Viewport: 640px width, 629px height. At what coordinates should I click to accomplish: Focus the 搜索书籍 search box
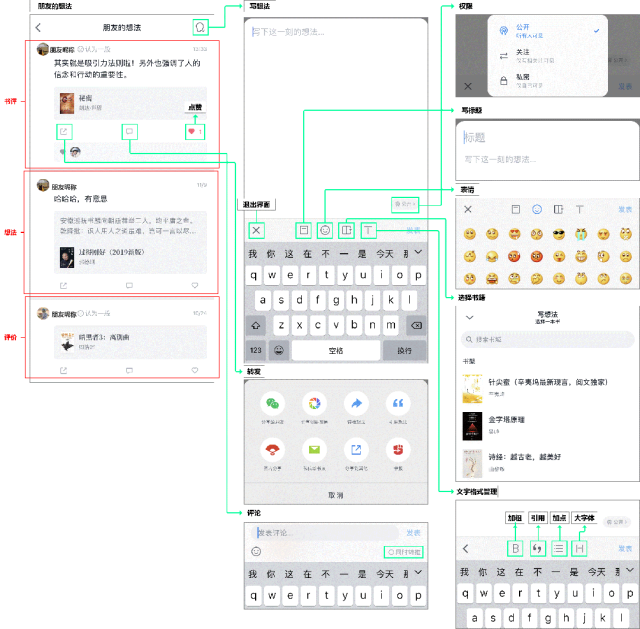(x=547, y=340)
